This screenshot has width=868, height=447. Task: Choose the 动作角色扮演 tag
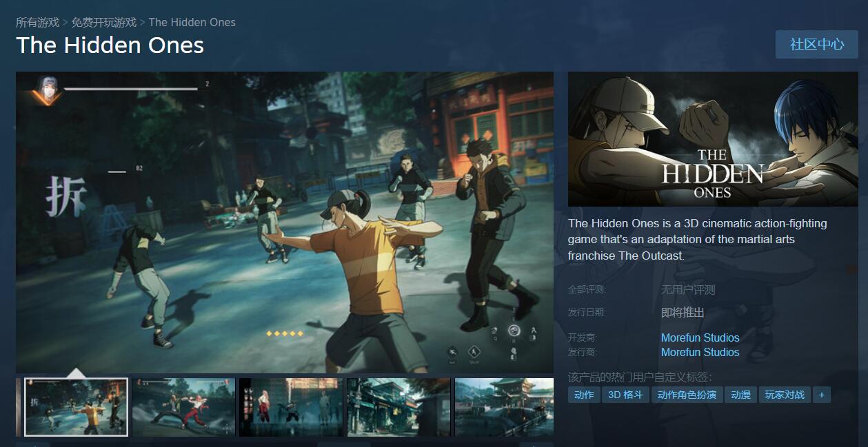coord(687,395)
